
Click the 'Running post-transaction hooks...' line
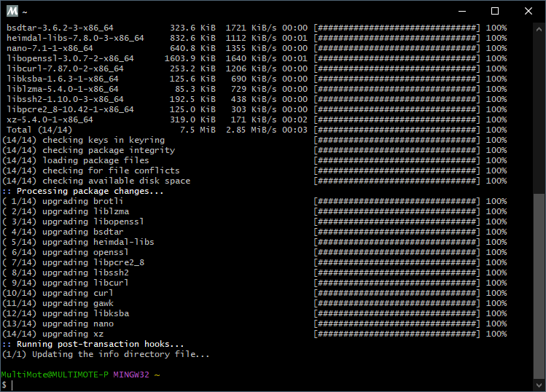pyautogui.click(x=93, y=344)
